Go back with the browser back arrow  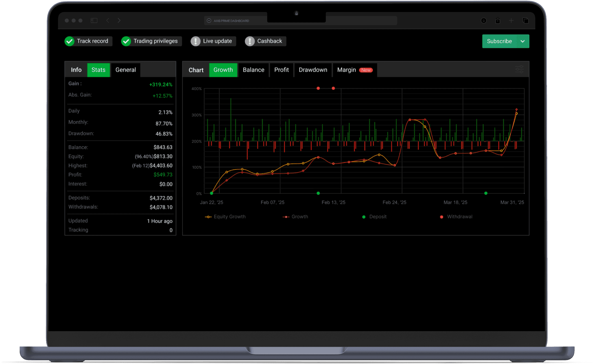click(108, 21)
